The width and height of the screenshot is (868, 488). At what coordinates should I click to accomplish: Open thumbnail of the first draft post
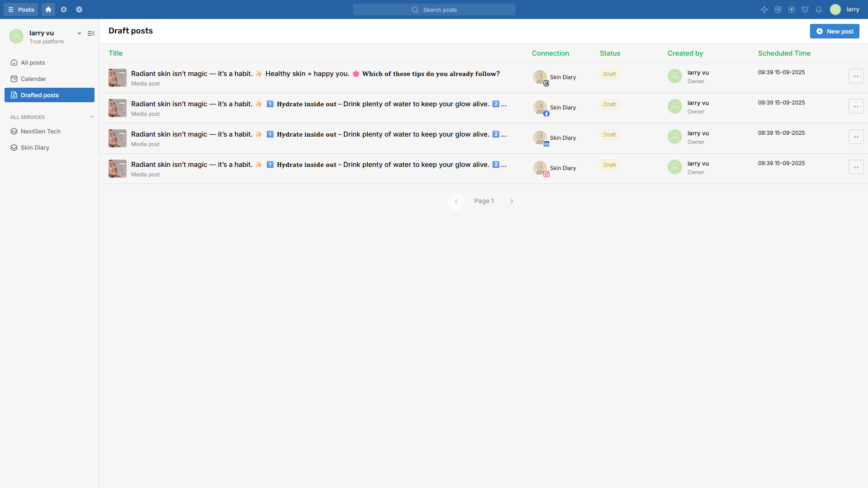(x=118, y=78)
